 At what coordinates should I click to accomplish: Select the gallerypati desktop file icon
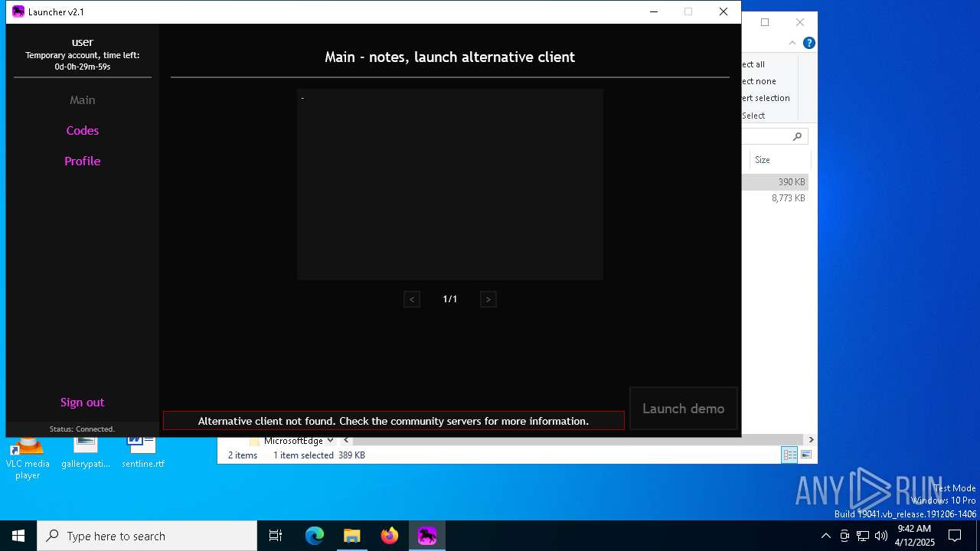[86, 452]
